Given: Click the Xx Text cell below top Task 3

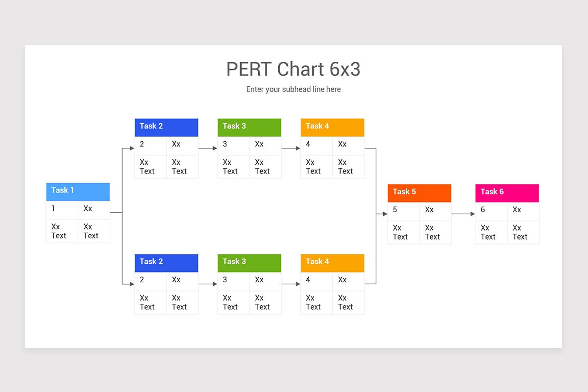Looking at the screenshot, I should [x=232, y=167].
